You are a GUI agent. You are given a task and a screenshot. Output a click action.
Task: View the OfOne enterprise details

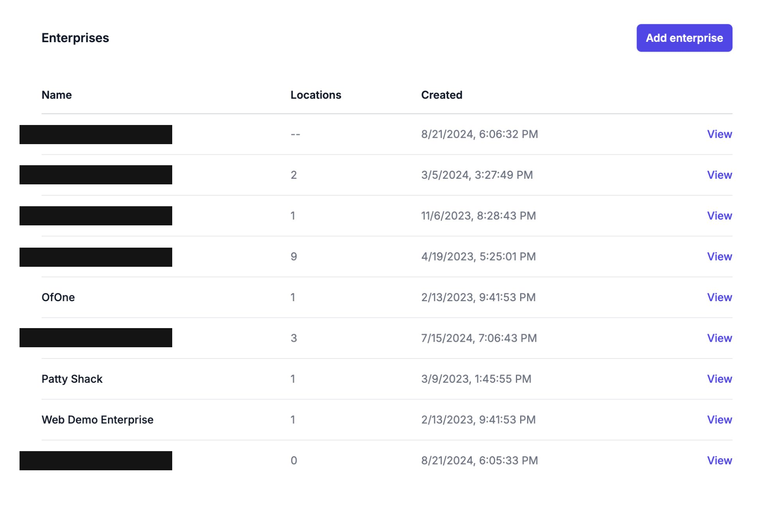click(720, 297)
